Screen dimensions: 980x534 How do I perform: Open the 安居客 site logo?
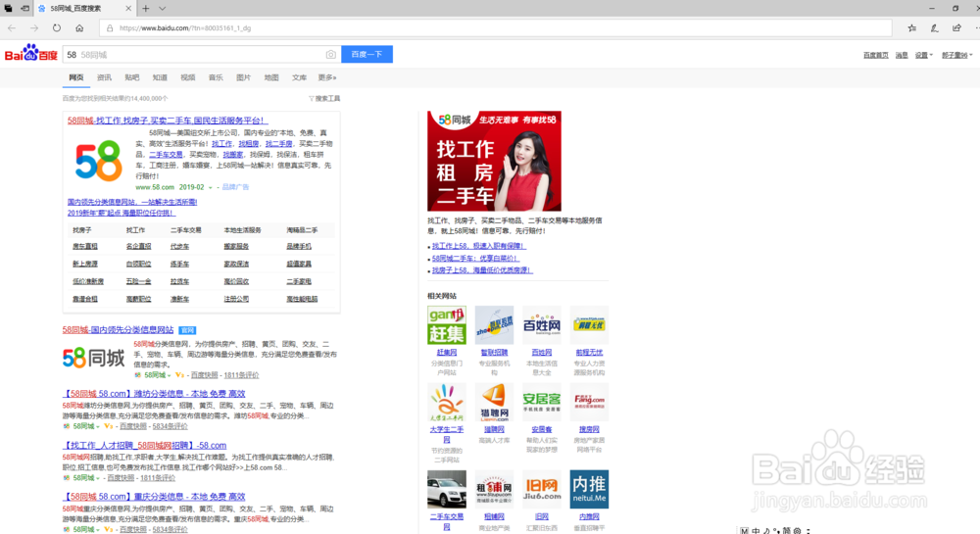pyautogui.click(x=541, y=403)
